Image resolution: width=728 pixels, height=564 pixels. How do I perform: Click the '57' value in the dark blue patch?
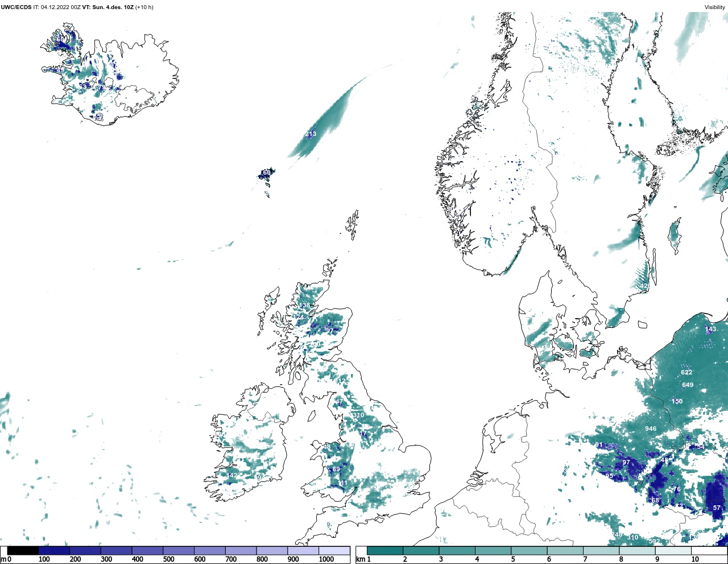click(716, 508)
